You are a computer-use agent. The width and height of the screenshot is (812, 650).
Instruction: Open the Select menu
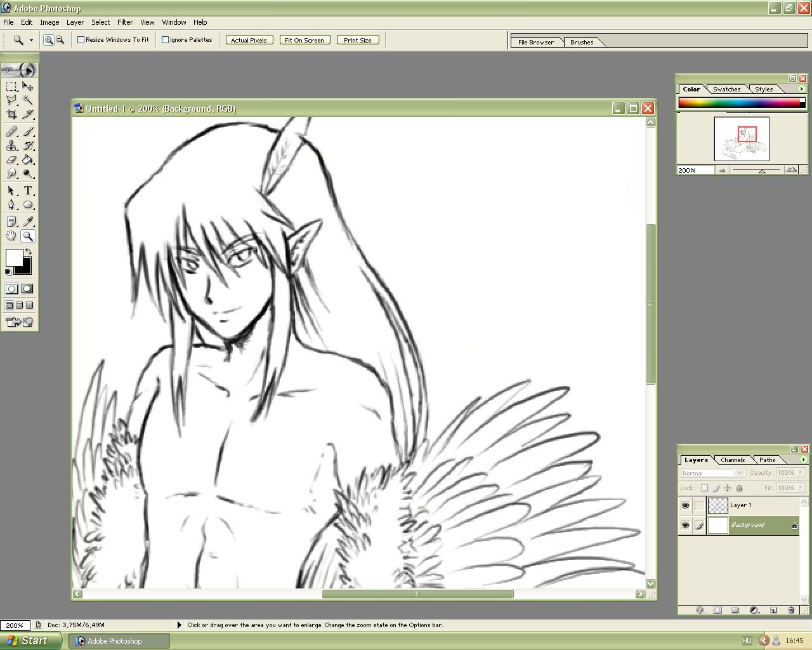click(x=100, y=22)
